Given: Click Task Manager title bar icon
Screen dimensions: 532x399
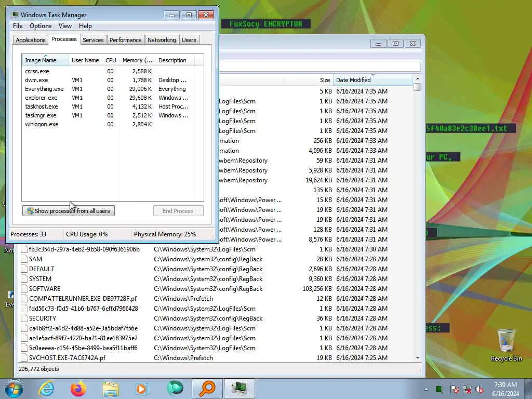Looking at the screenshot, I should [15, 15].
